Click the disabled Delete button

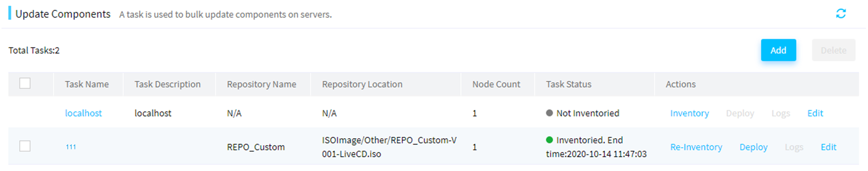pyautogui.click(x=833, y=50)
